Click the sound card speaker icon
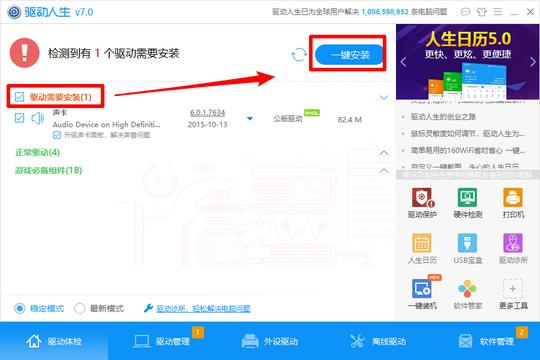 tap(38, 118)
